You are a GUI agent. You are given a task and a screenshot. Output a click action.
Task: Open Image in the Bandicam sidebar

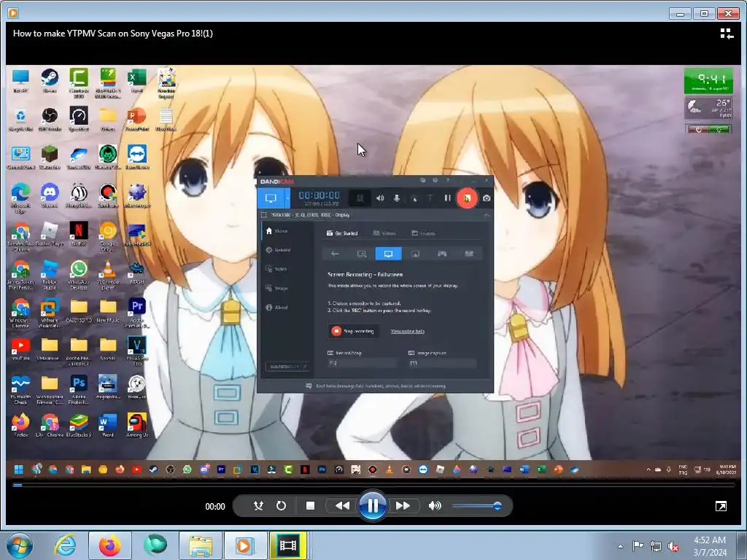276,288
